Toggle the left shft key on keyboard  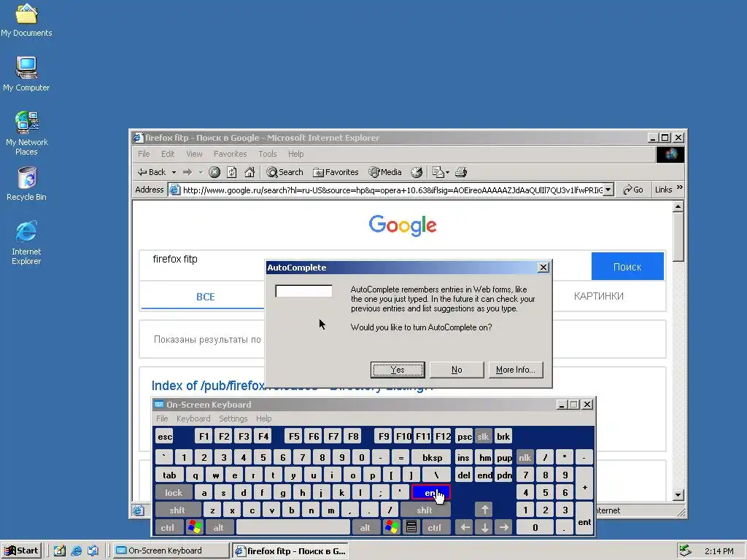[177, 510]
